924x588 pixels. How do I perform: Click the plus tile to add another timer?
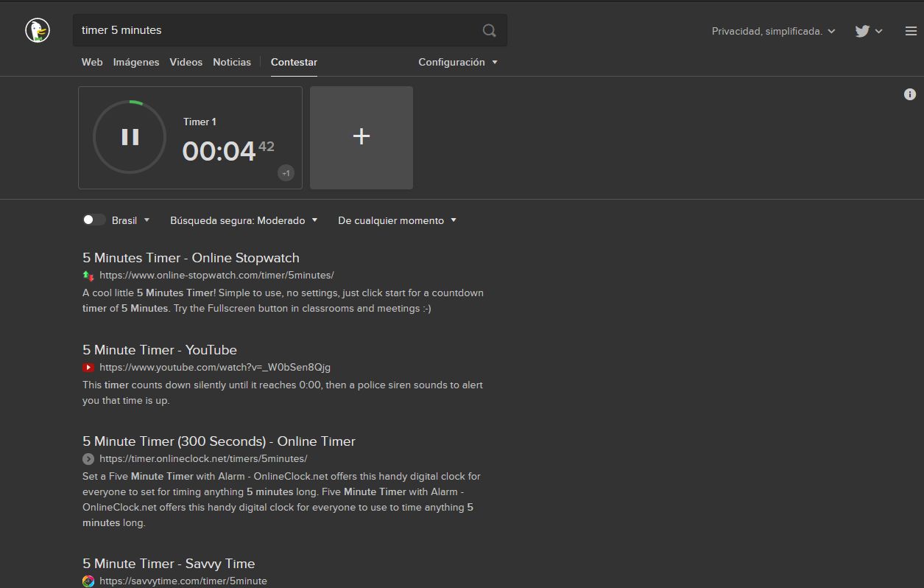coord(361,137)
